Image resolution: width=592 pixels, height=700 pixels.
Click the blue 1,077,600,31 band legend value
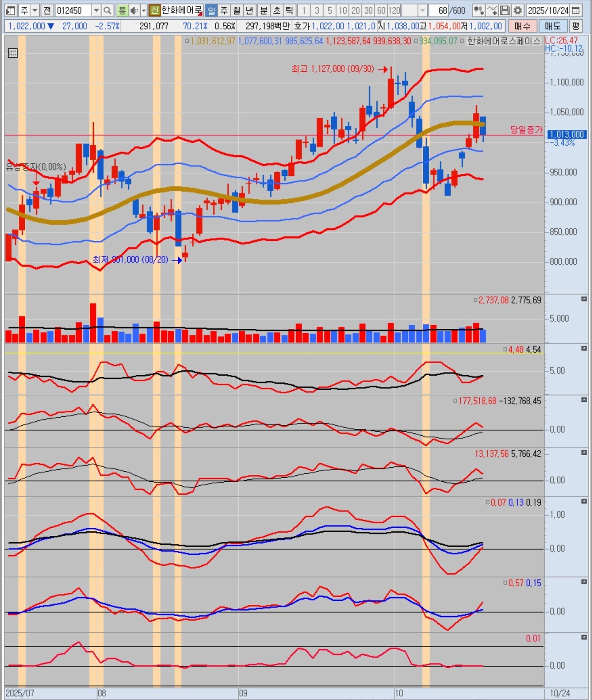click(x=259, y=41)
